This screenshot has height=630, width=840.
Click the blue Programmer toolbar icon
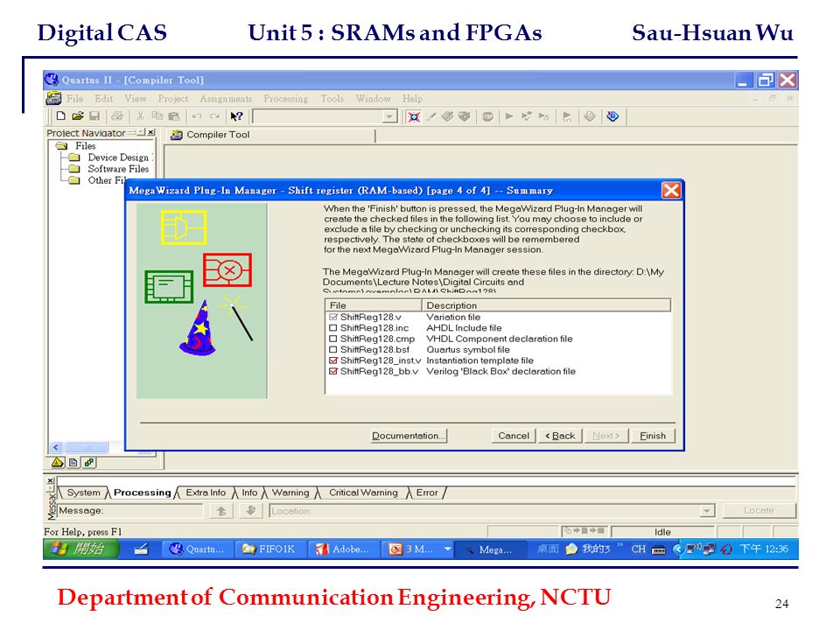click(612, 116)
